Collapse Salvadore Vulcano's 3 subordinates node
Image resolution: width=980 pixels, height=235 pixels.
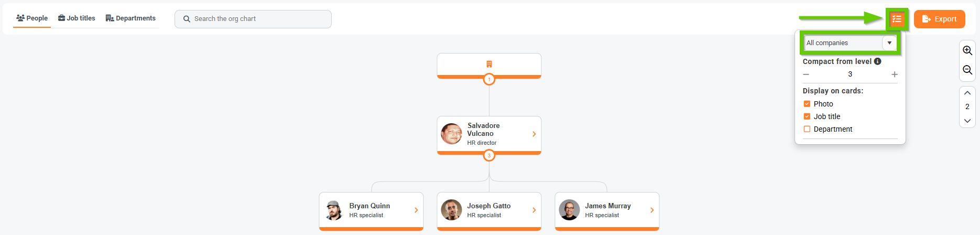489,155
